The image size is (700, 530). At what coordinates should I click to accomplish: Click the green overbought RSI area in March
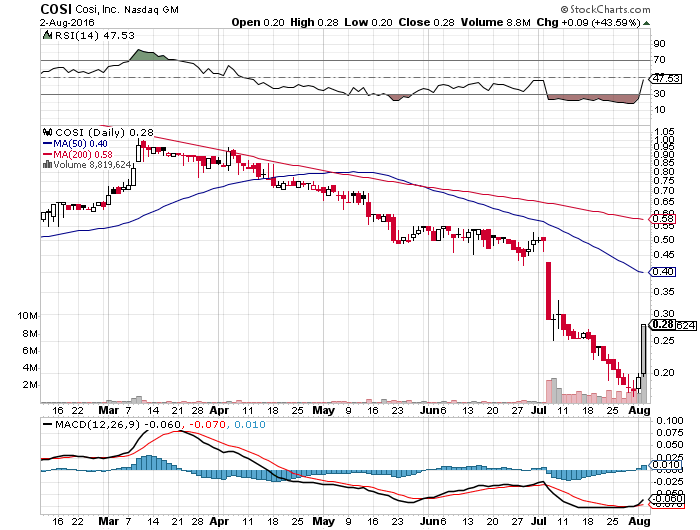tap(147, 55)
